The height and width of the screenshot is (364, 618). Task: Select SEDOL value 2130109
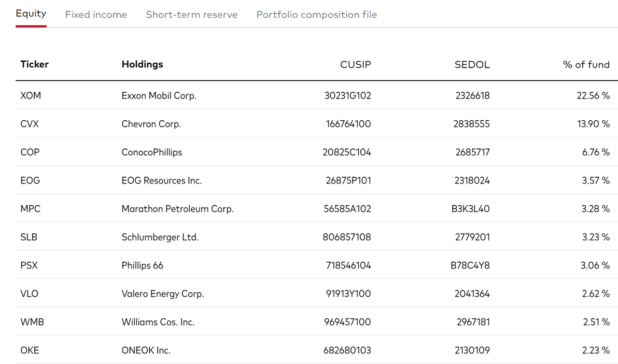[473, 350]
